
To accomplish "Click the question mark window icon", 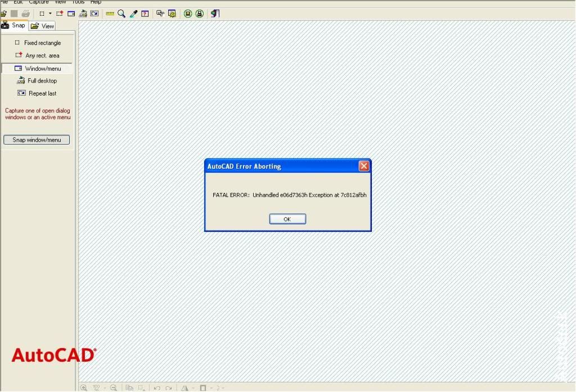I will [145, 14].
